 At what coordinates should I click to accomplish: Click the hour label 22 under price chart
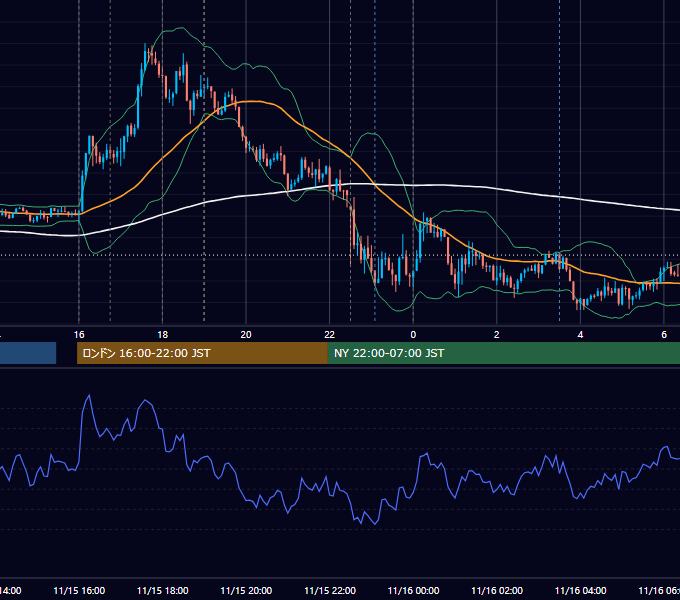pos(330,335)
